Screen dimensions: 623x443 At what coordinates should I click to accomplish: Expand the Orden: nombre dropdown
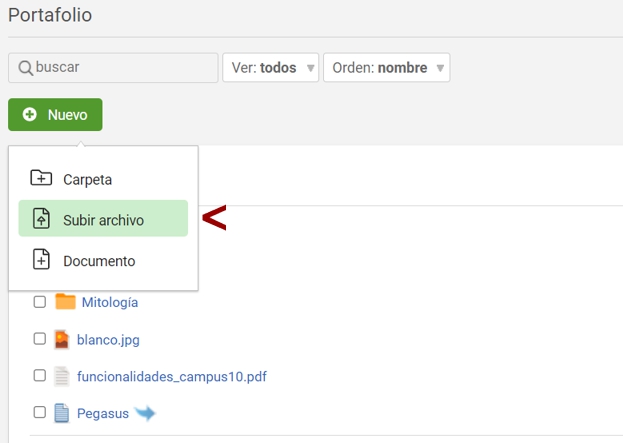[386, 68]
